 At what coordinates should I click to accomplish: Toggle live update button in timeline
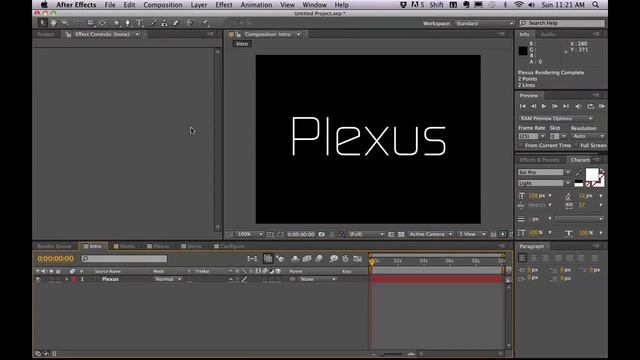(268, 258)
